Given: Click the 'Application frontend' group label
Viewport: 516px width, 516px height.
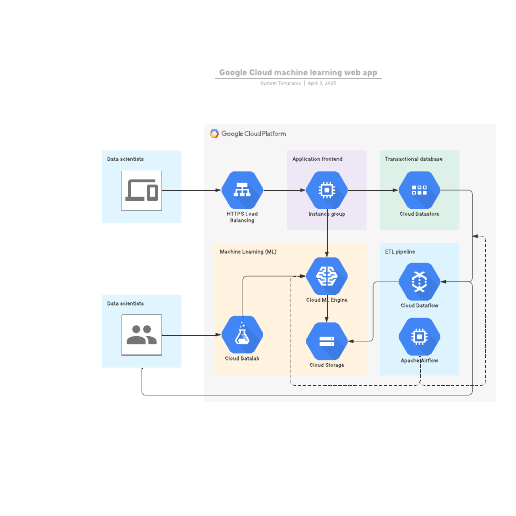Looking at the screenshot, I should [317, 159].
